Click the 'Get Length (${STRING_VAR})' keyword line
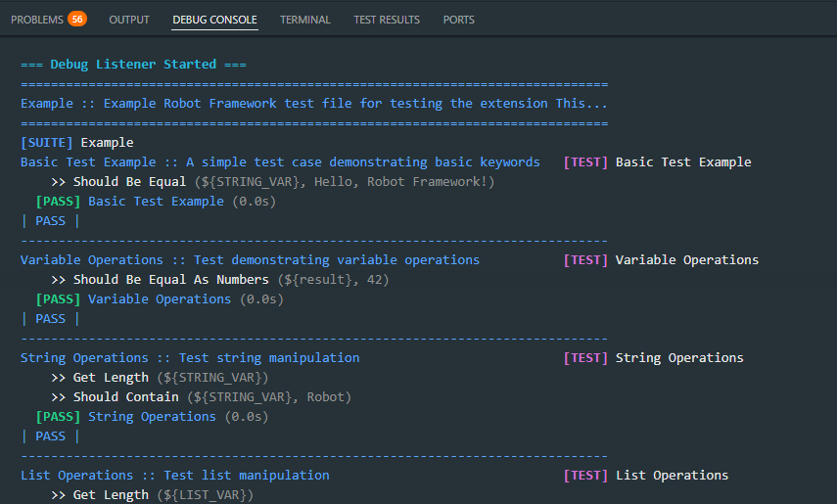837x504 pixels. [x=160, y=378]
